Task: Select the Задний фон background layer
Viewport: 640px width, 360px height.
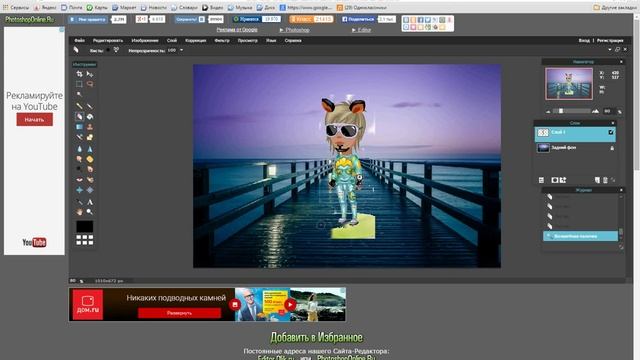Action: tap(575, 148)
